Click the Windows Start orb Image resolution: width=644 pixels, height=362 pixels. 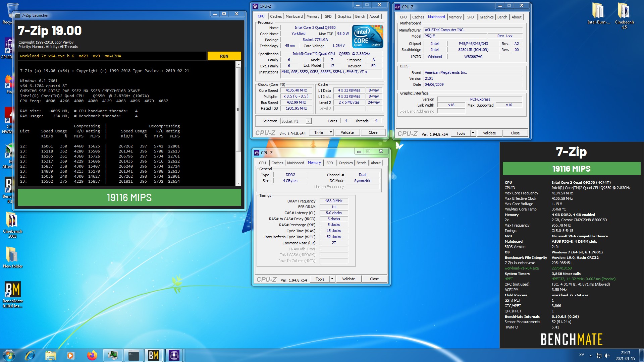coord(9,355)
